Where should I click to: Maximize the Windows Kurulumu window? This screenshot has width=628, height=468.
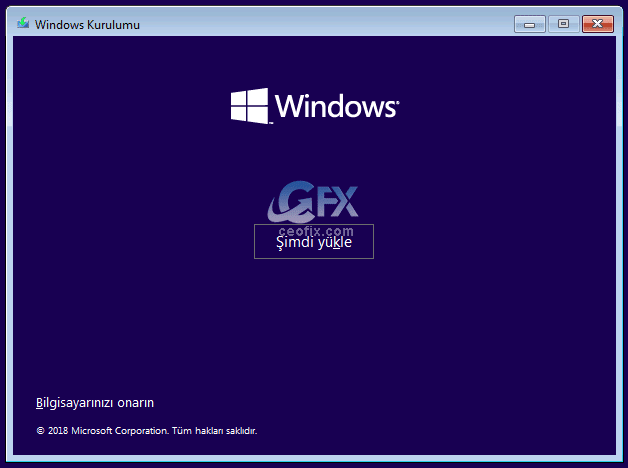click(x=564, y=24)
